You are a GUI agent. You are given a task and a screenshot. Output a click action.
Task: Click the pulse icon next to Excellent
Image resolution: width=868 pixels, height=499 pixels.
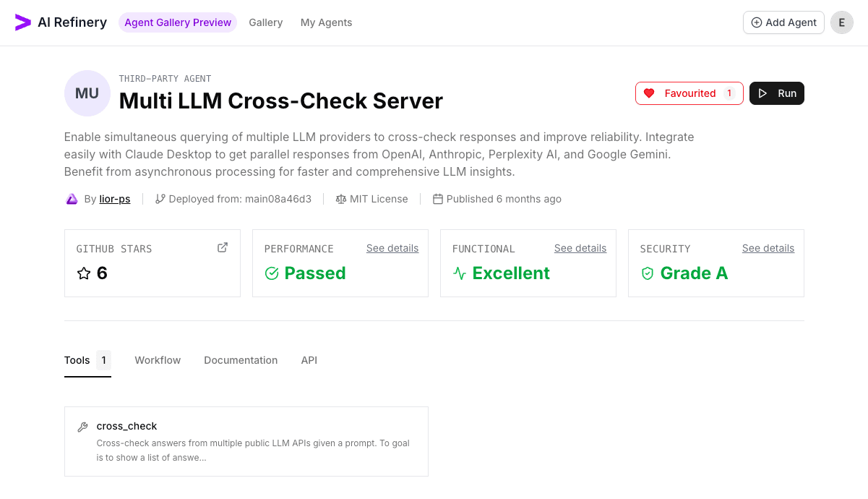(460, 273)
